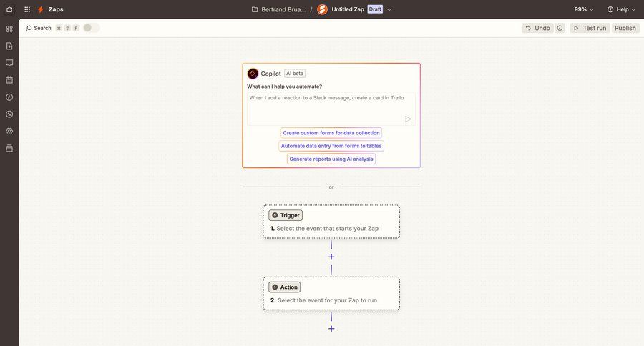This screenshot has width=644, height=346.
Task: Click the Draft status badge
Action: pos(375,9)
